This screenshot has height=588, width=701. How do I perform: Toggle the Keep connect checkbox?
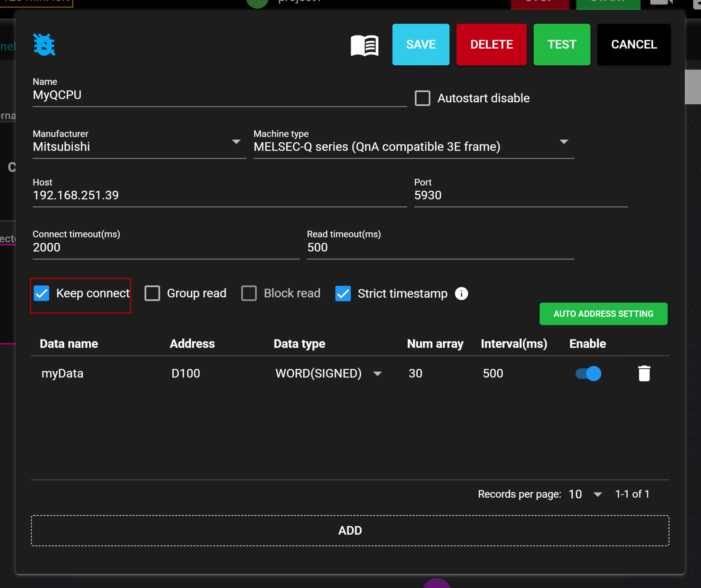click(x=42, y=293)
